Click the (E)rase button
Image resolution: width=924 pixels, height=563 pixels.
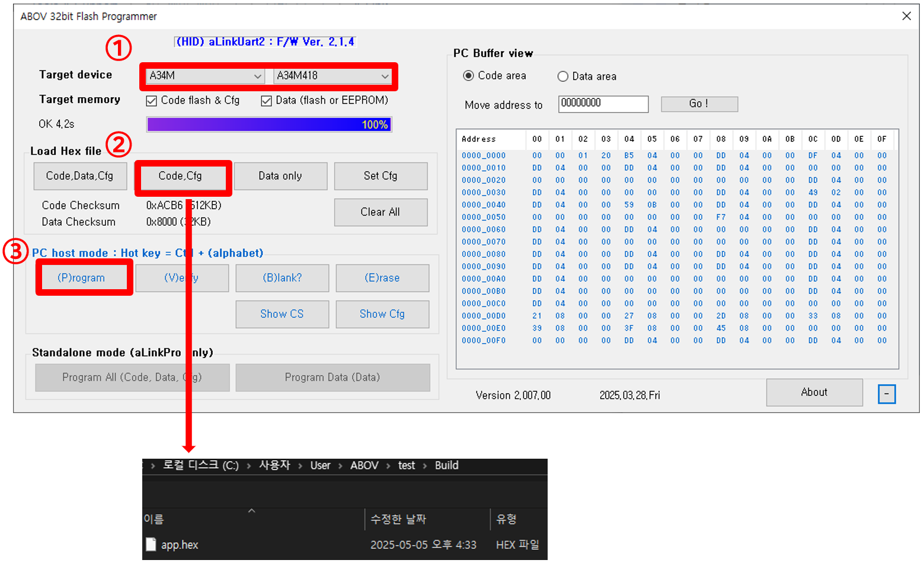pyautogui.click(x=382, y=278)
